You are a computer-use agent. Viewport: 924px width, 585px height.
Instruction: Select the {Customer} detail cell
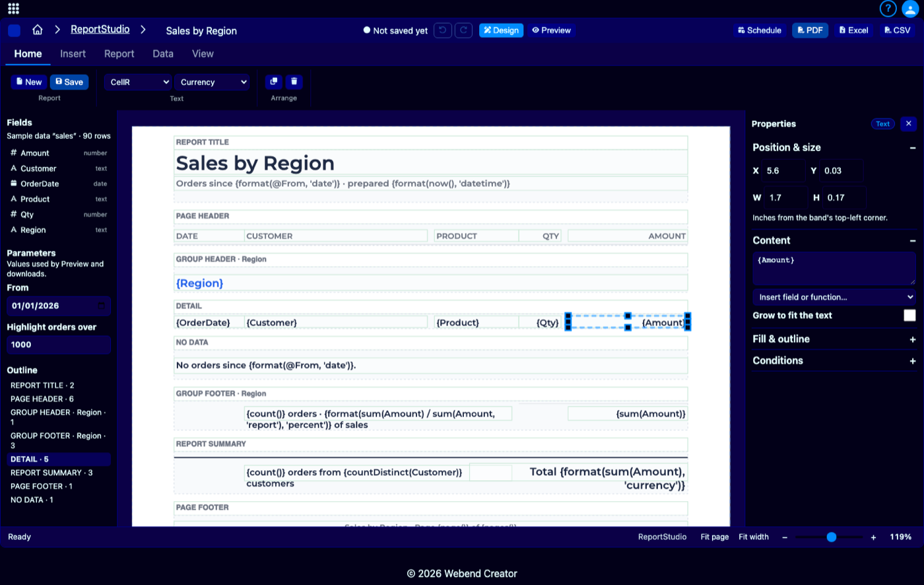[336, 322]
